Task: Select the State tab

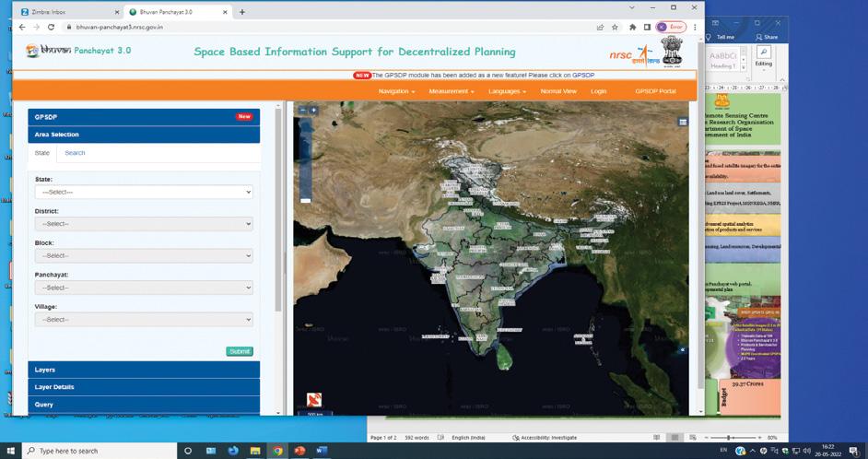Action: (42, 153)
